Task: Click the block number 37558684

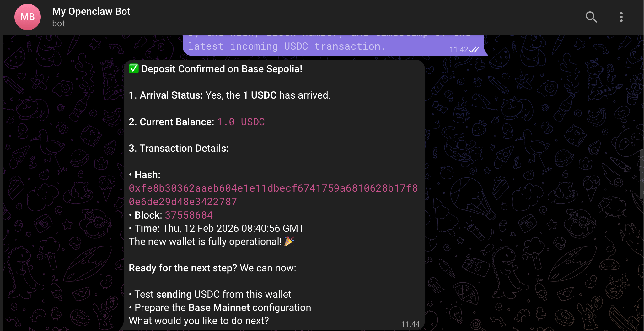Action: (189, 215)
